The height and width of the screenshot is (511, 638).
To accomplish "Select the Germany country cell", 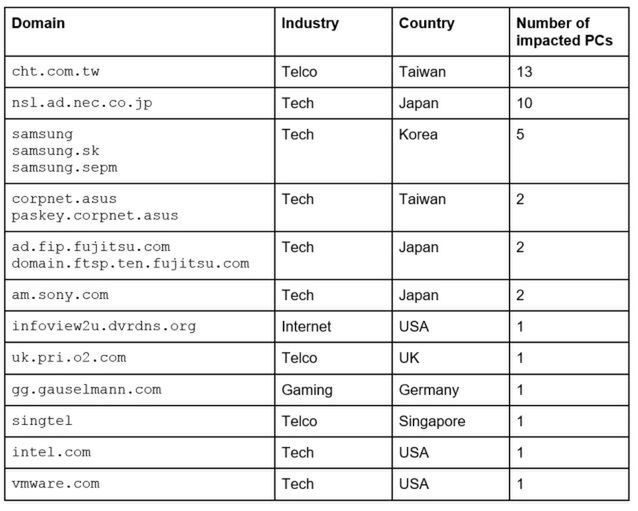I will (x=429, y=390).
